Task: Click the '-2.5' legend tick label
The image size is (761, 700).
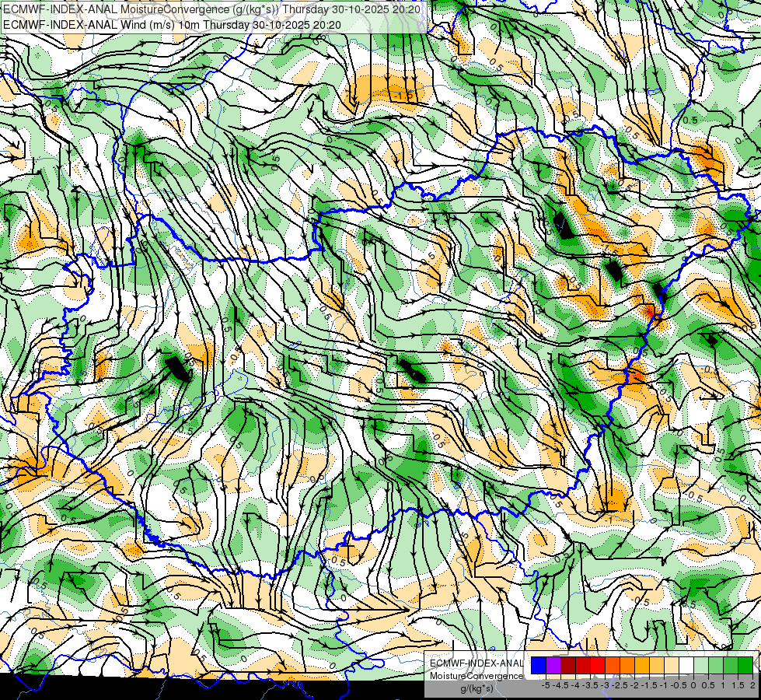Action: click(x=620, y=685)
